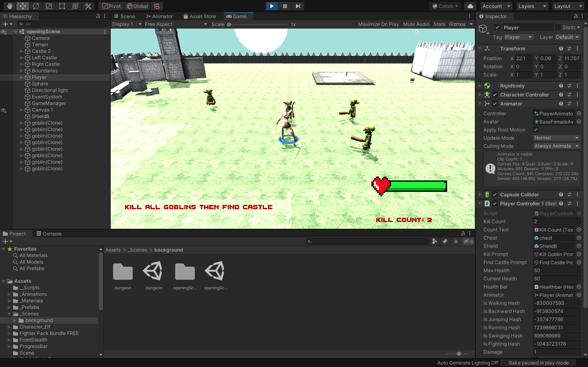Disable the Character Controller component checkbox

click(495, 95)
